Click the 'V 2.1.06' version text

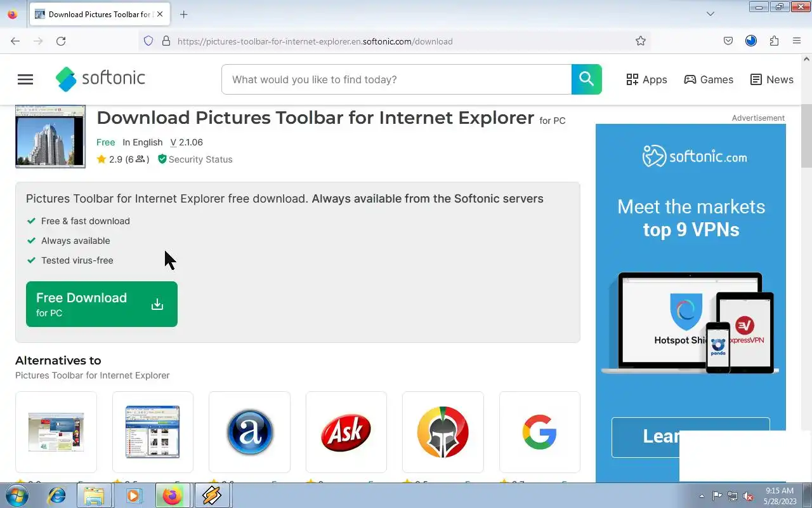click(187, 142)
